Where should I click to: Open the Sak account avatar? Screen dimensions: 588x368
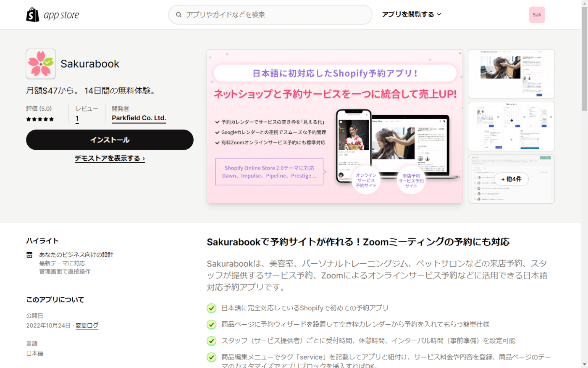tap(536, 14)
